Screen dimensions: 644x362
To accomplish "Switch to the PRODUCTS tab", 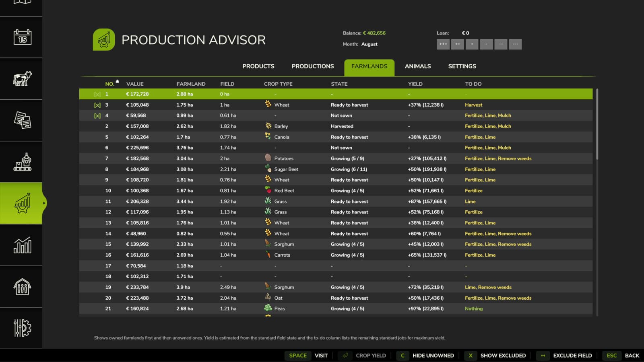I will click(258, 66).
